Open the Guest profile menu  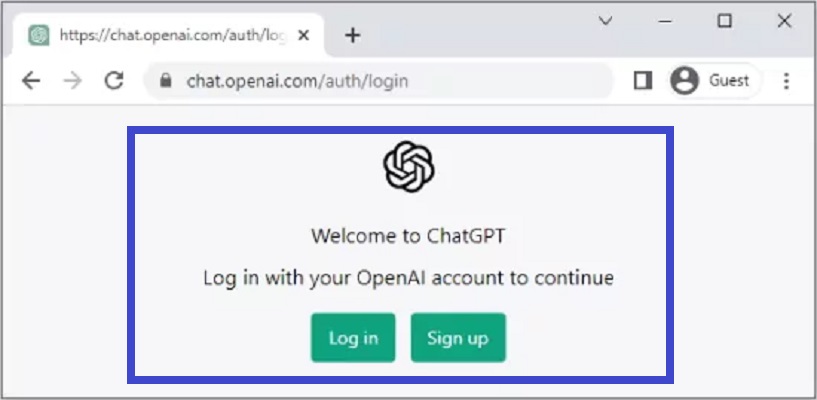(713, 81)
